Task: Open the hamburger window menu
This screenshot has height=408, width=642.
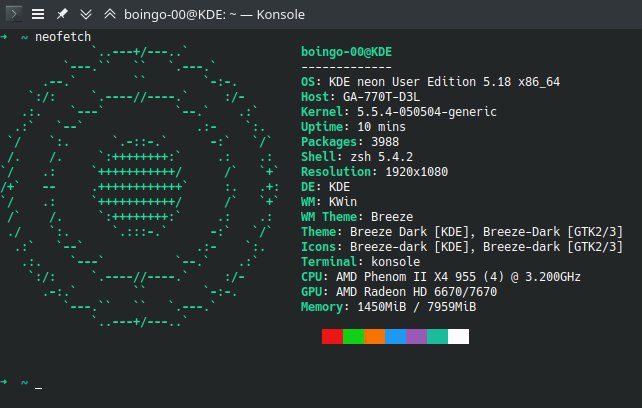Action: click(38, 14)
